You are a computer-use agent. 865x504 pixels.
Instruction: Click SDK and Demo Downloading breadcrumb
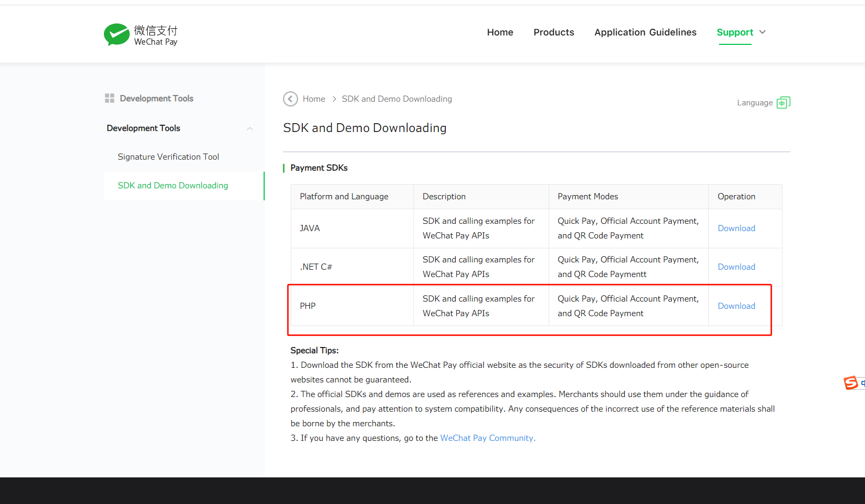[397, 99]
